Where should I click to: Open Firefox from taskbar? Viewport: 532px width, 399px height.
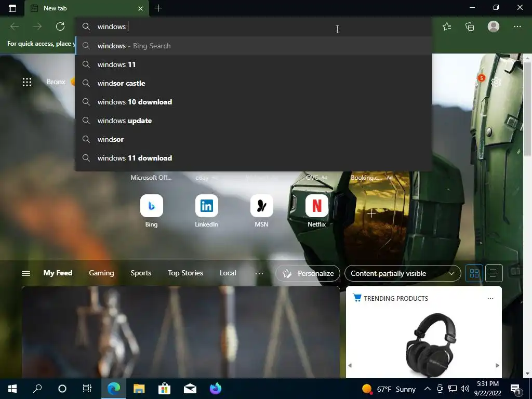(216, 389)
